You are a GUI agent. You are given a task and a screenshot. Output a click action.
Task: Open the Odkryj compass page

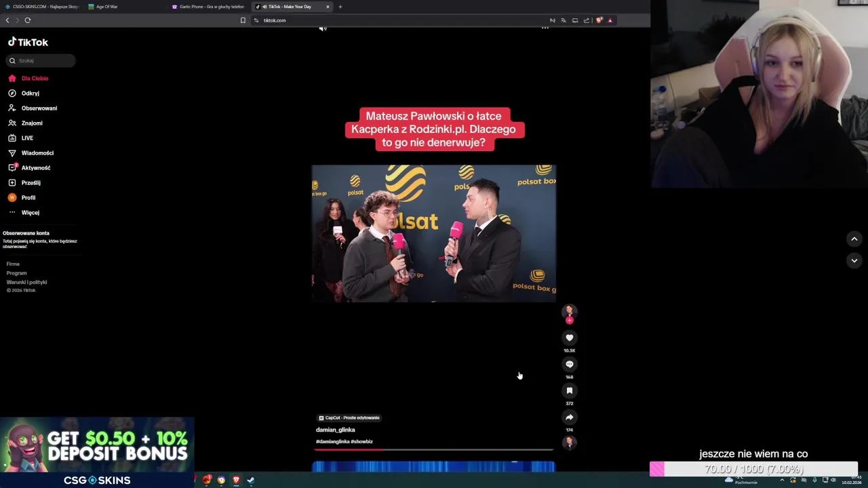coord(24,93)
